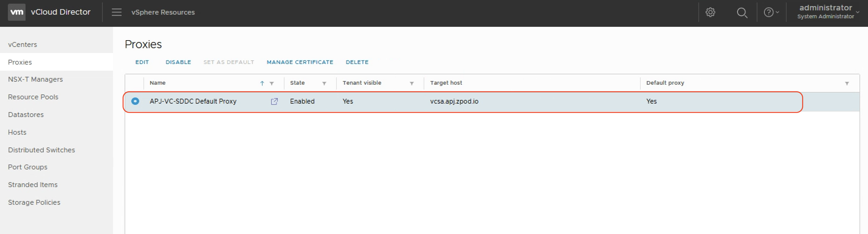Open the help question mark menu
This screenshot has width=868, height=234.
771,12
